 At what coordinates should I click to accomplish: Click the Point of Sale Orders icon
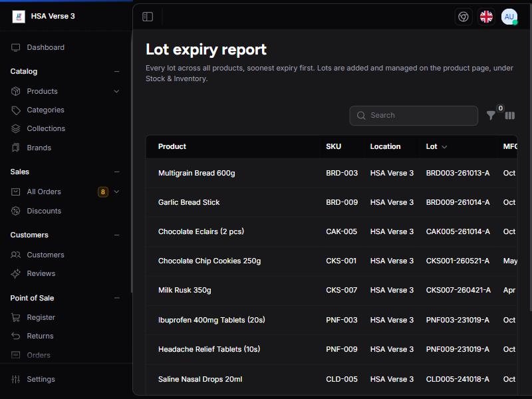[x=15, y=355]
